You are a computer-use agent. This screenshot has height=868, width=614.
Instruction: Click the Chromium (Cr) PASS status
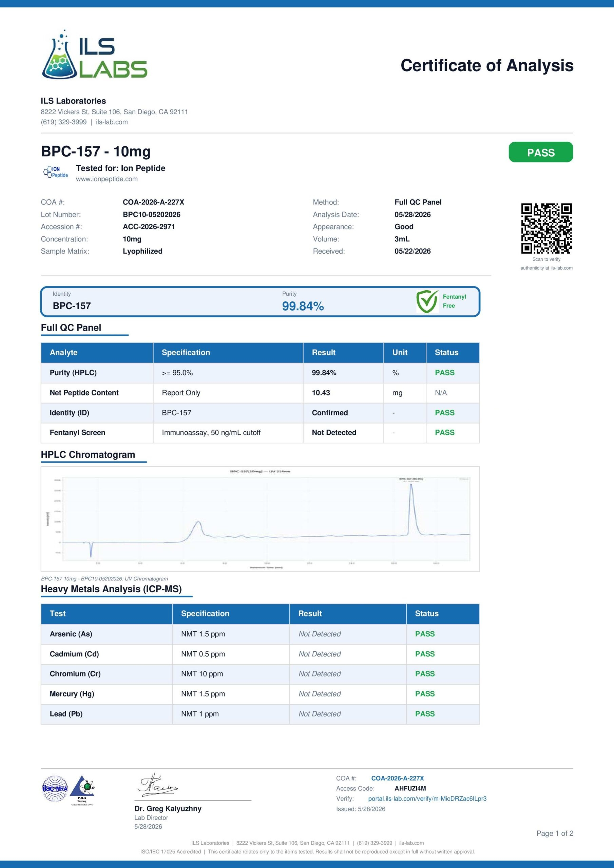[424, 674]
